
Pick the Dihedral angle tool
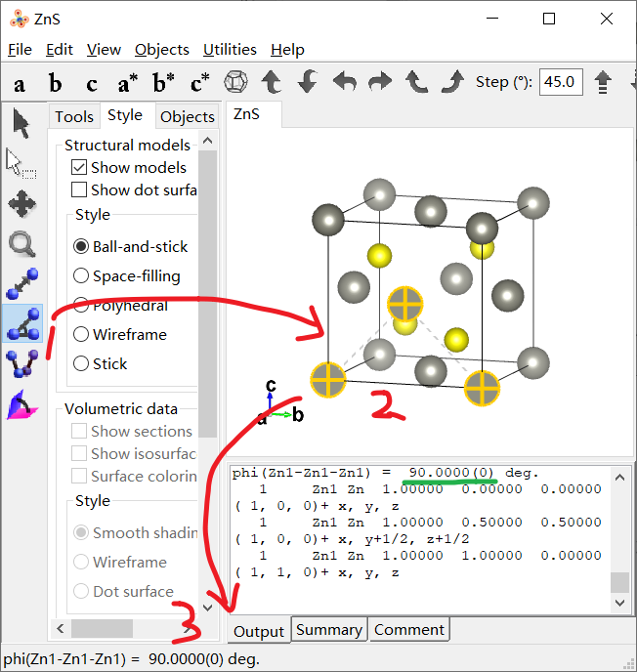[21, 364]
